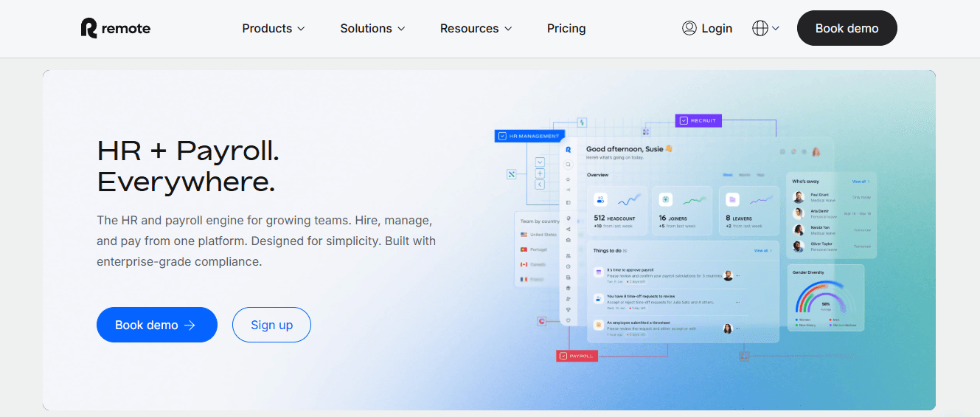The height and width of the screenshot is (417, 980).
Task: Click the left chevron box beside dashboard
Action: 540,185
